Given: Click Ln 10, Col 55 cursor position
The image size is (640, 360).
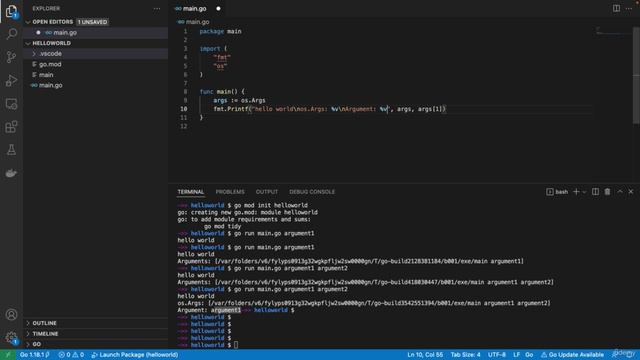Looking at the screenshot, I should coord(425,355).
